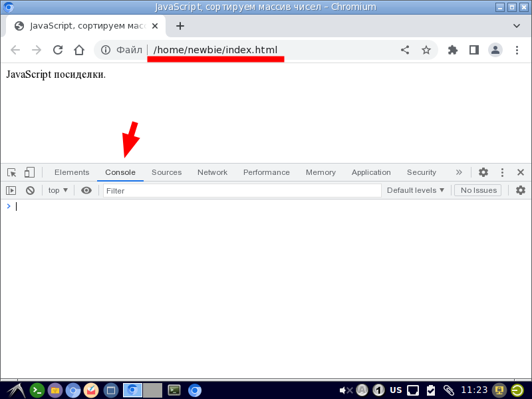Click the yellow lock screen tray icon
This screenshot has height=399, width=532.
[499, 390]
